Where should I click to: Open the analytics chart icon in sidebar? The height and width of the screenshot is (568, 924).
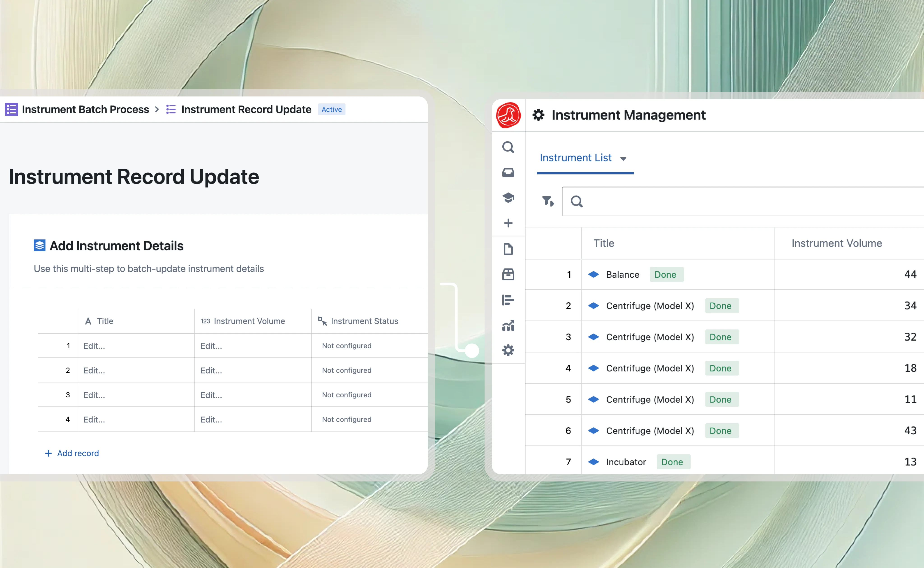click(x=508, y=325)
